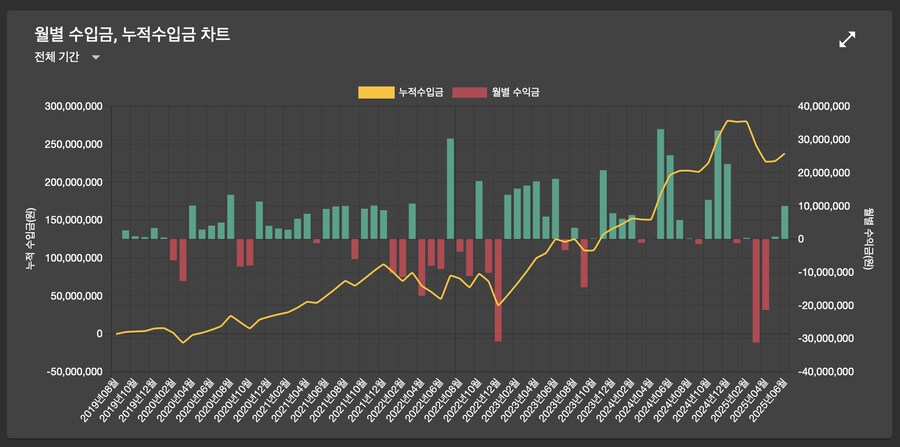The width and height of the screenshot is (900, 447).
Task: Click the yellow line's endpoint at 2025년06월
Action: pos(785,153)
